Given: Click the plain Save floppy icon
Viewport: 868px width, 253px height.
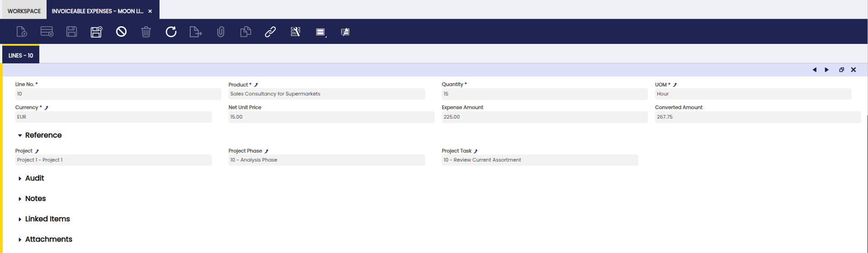Looking at the screenshot, I should tap(72, 32).
